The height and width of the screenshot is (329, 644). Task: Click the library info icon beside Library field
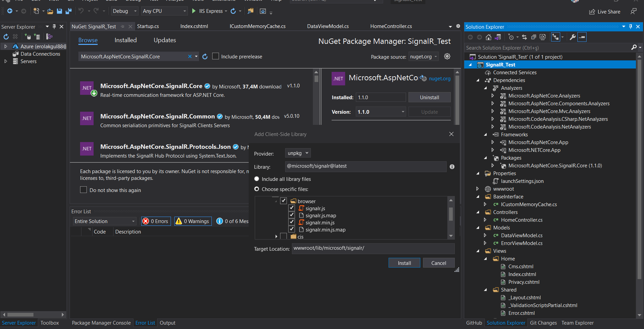click(452, 167)
